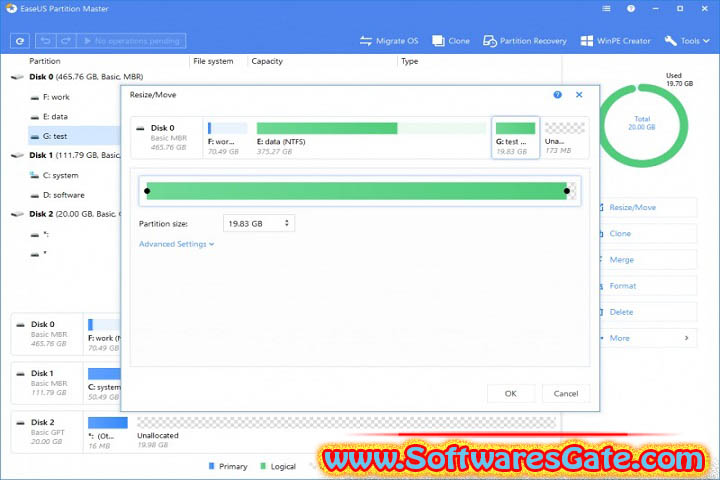
Task: Choose Delete in right action panel
Action: 648,312
